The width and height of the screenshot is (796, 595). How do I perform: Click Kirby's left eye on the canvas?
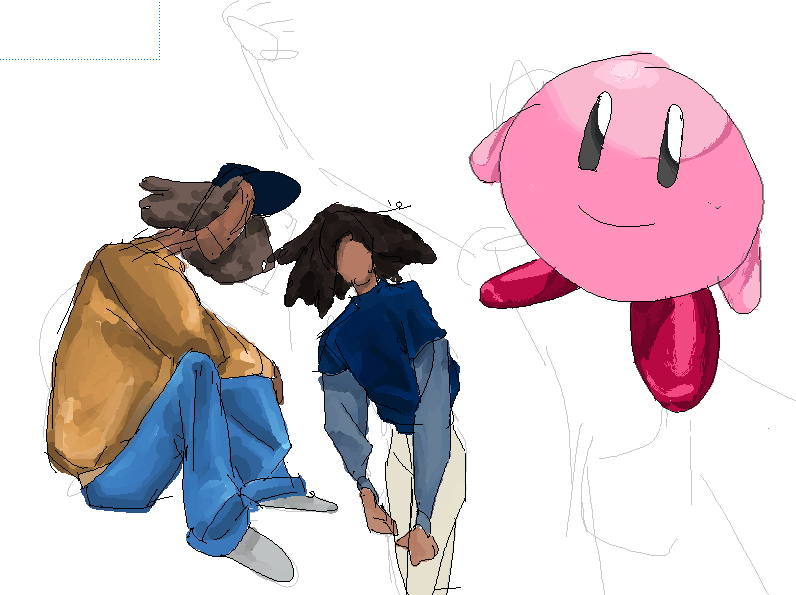[595, 131]
